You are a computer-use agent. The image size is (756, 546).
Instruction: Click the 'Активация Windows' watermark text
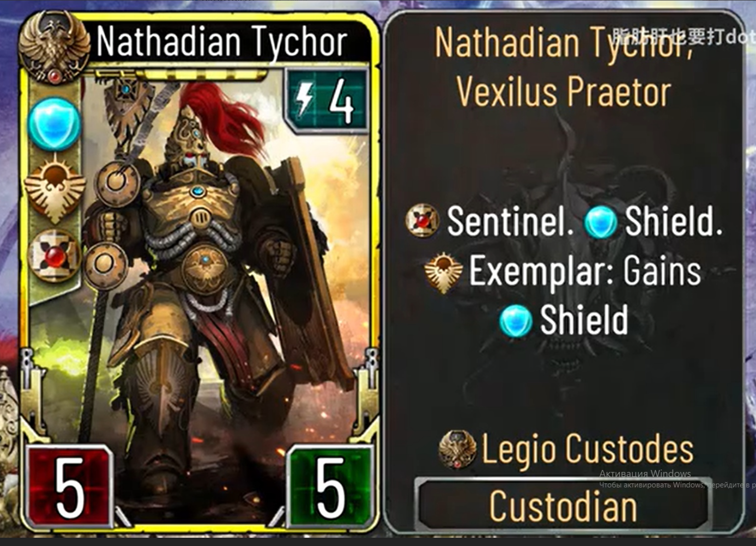(645, 473)
